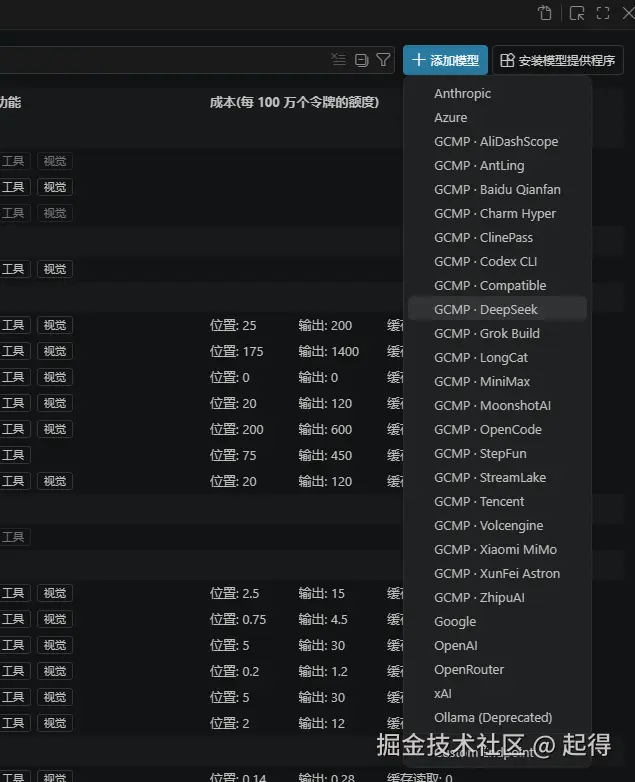This screenshot has width=635, height=782.
Task: Click the 位置: 2 cell
Action: pyautogui.click(x=229, y=723)
